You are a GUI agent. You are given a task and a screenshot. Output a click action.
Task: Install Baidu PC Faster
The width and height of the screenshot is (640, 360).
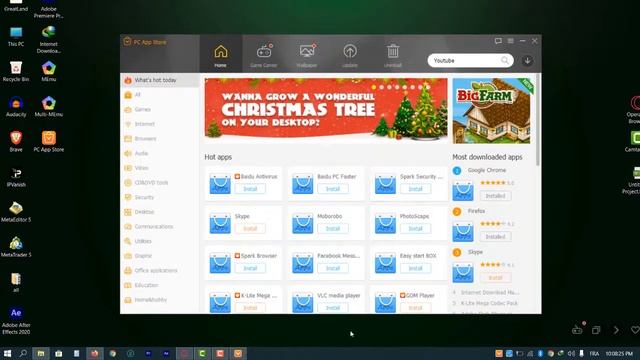coord(333,189)
